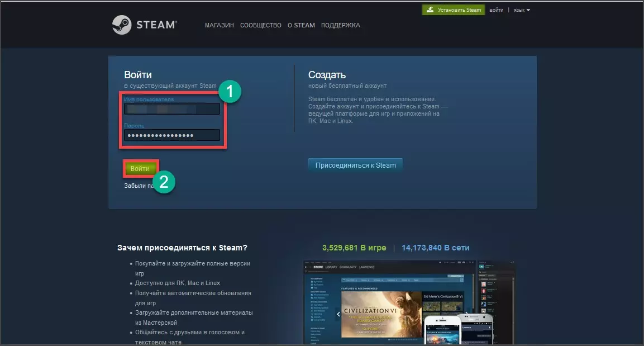The height and width of the screenshot is (346, 644).
Task: Click the Присоединиться к Steam button
Action: click(x=355, y=165)
